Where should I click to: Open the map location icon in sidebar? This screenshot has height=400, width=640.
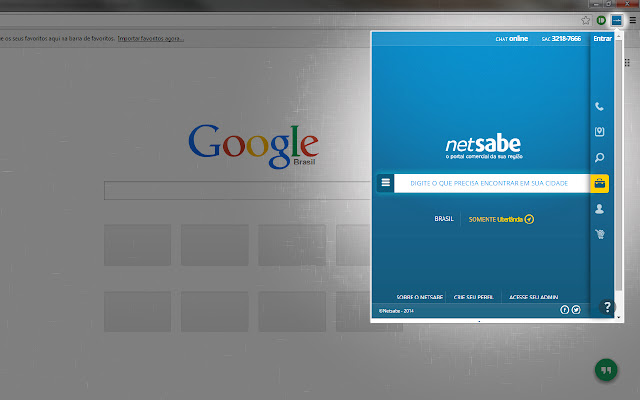599,132
